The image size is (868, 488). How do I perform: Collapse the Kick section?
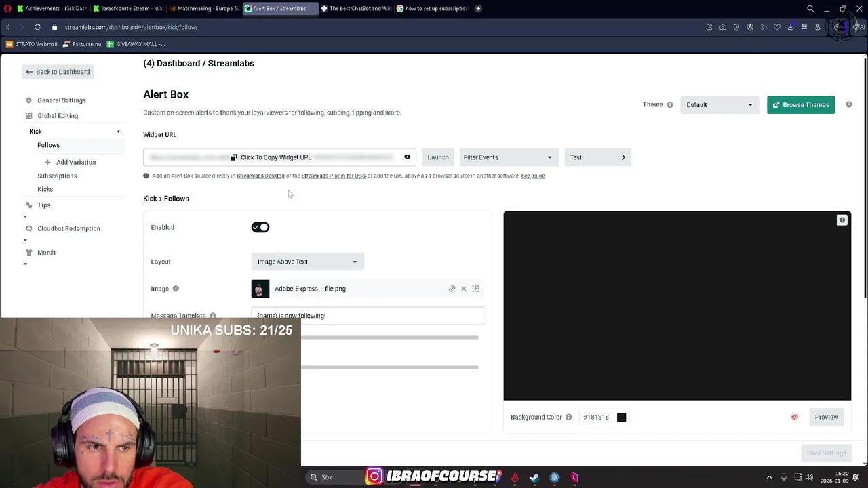pyautogui.click(x=118, y=131)
